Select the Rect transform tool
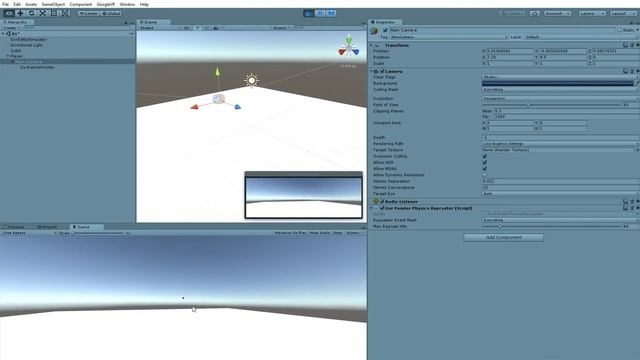This screenshot has width=640, height=360. (54, 13)
